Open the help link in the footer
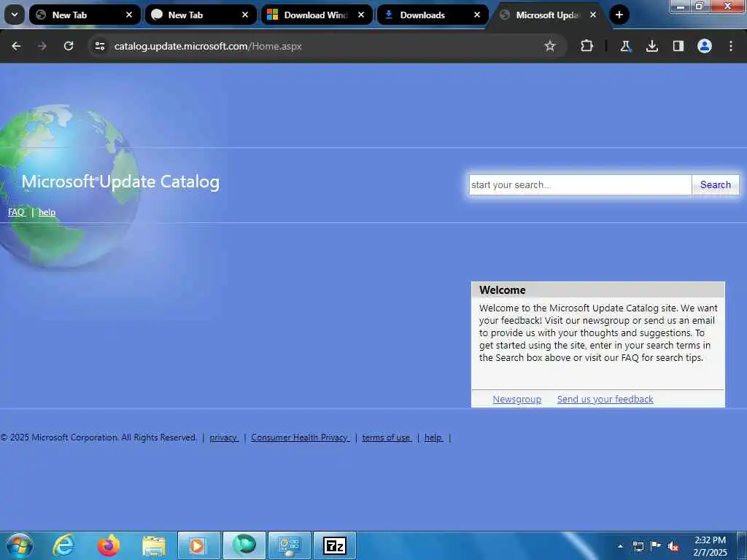This screenshot has width=747, height=560. [x=433, y=437]
